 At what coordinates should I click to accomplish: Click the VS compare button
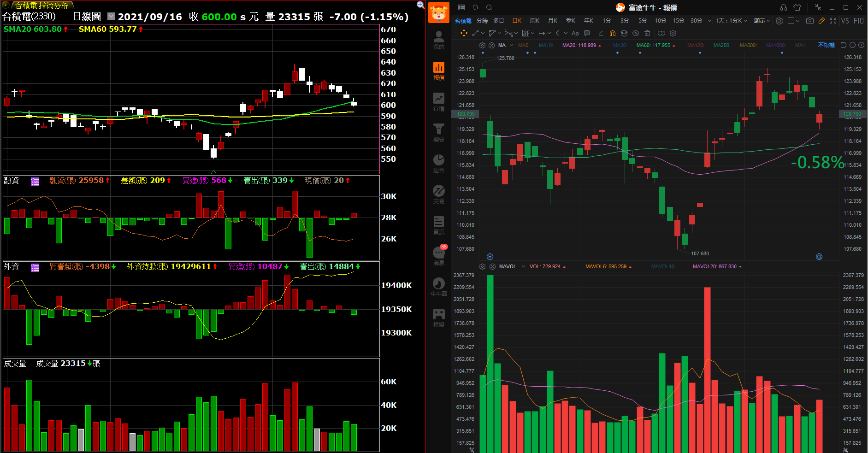pyautogui.click(x=844, y=21)
